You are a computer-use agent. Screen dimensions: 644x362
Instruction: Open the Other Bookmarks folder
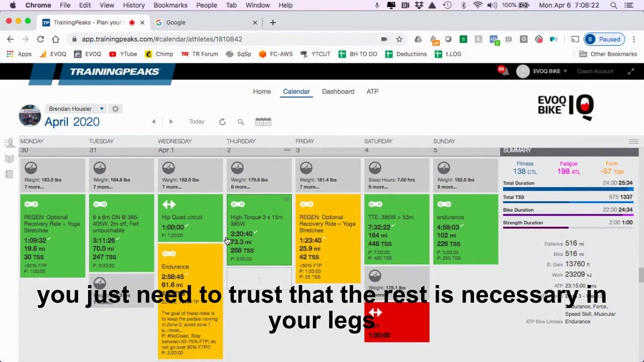608,54
